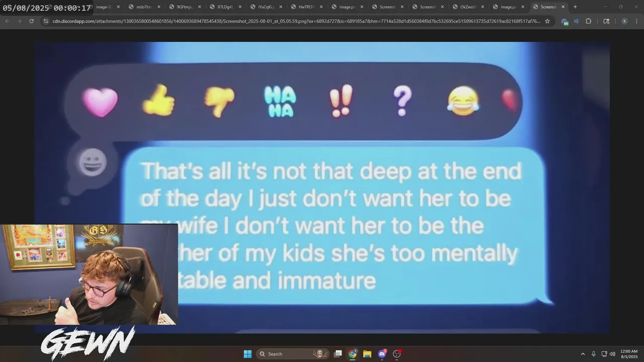Screen dimensions: 644x362
Task: Open File Explorer from the taskbar
Action: pos(367,354)
